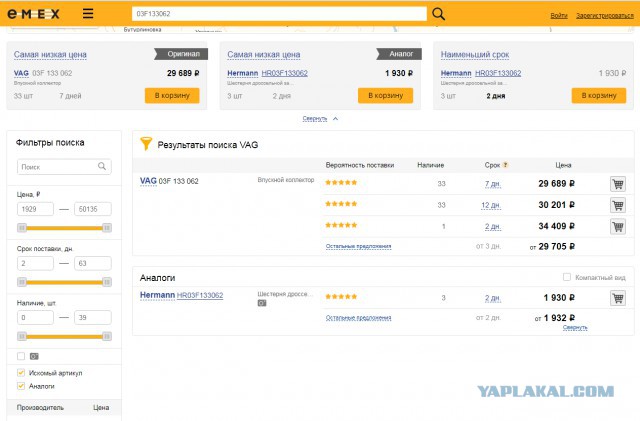The height and width of the screenshot is (421, 640).
Task: Click В корзину in analog card
Action: (385, 96)
